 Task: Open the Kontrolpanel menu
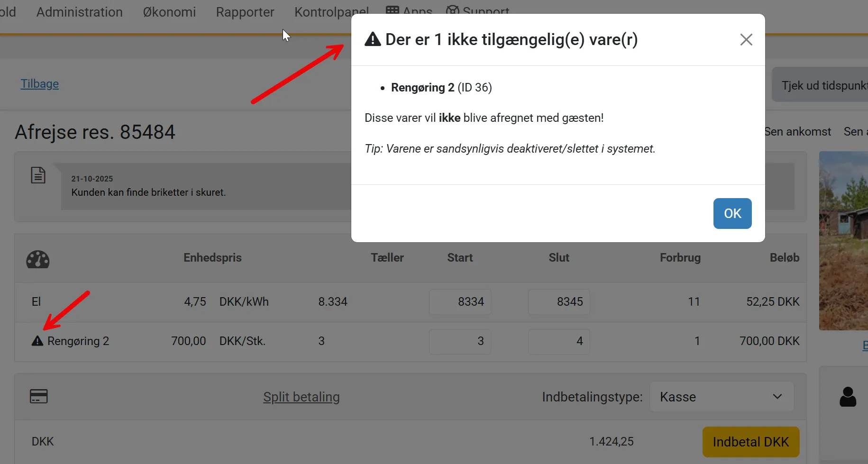(331, 12)
